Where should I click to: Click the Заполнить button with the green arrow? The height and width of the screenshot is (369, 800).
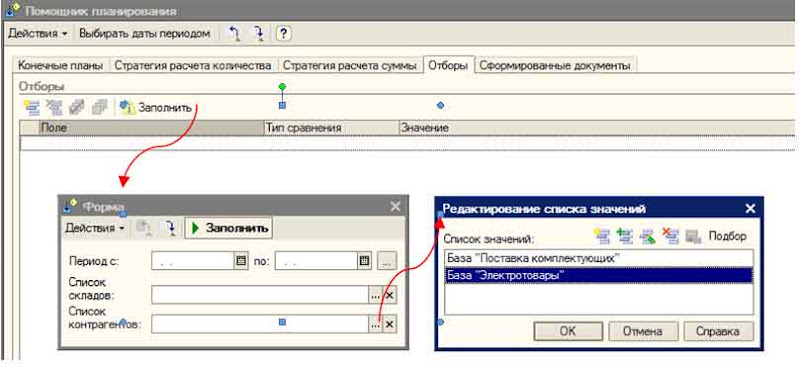229,228
